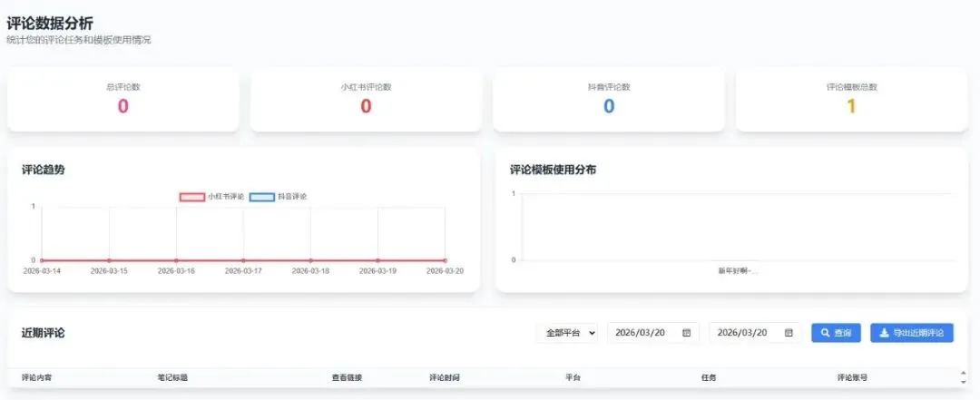Toggle the 小红书评论 legend series
The height and width of the screenshot is (400, 980).
click(x=211, y=196)
